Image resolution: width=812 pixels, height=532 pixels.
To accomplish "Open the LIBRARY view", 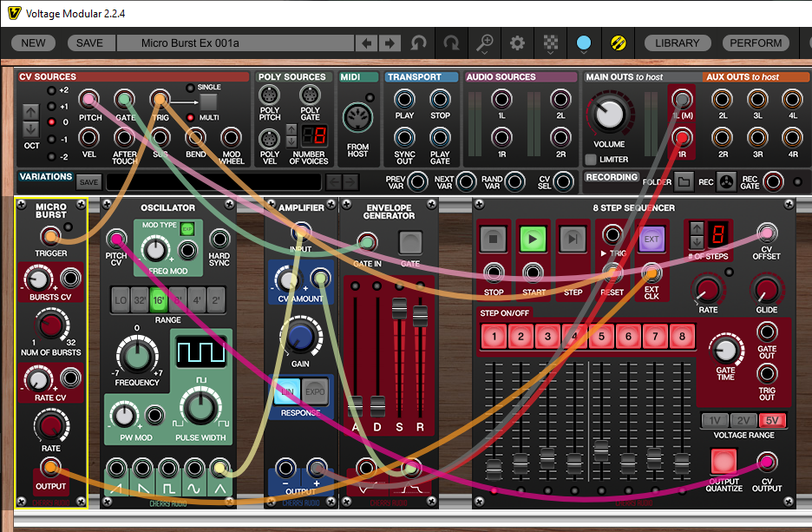I will (677, 43).
